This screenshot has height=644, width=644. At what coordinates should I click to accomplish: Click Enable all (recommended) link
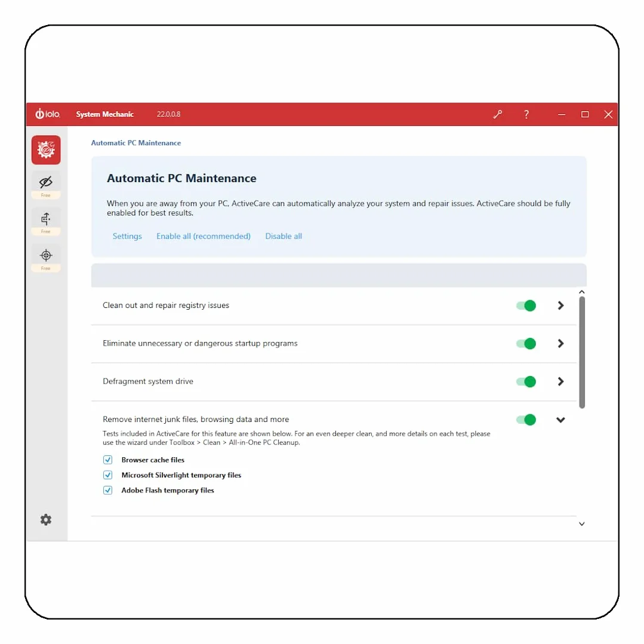click(x=204, y=236)
